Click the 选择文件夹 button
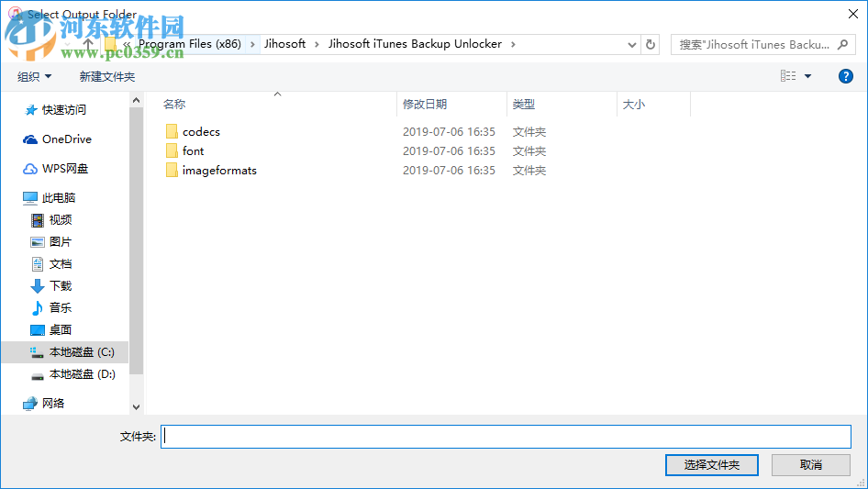The height and width of the screenshot is (489, 868). [x=712, y=464]
